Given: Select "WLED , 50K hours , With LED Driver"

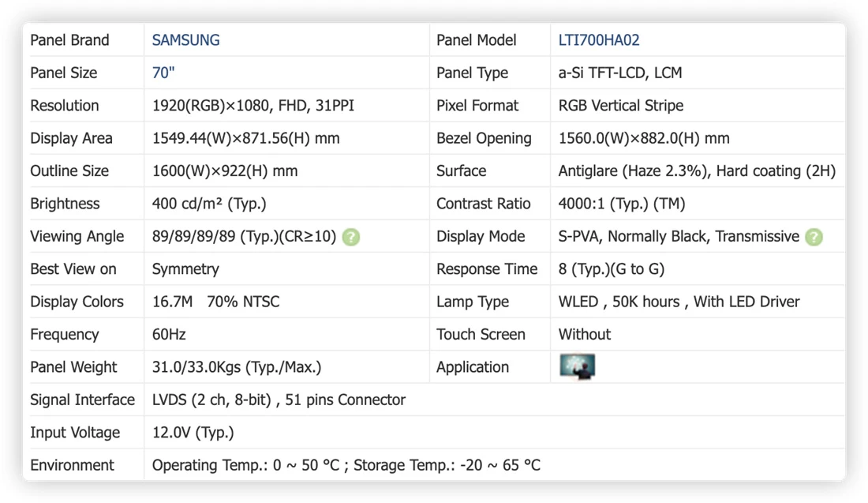Looking at the screenshot, I should (679, 302).
